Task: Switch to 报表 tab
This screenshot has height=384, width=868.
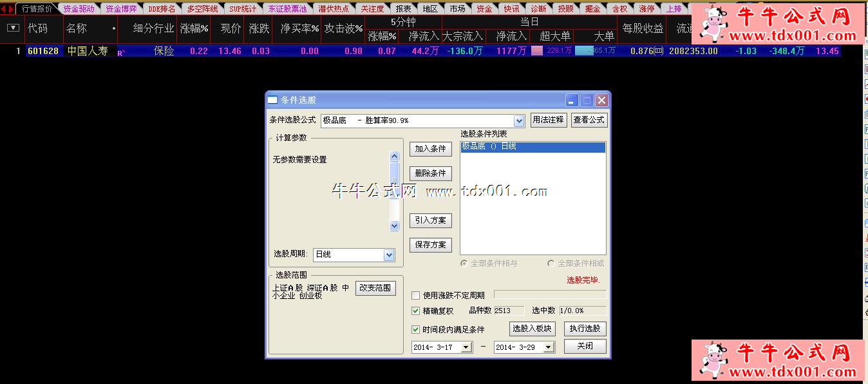Action: pos(404,8)
